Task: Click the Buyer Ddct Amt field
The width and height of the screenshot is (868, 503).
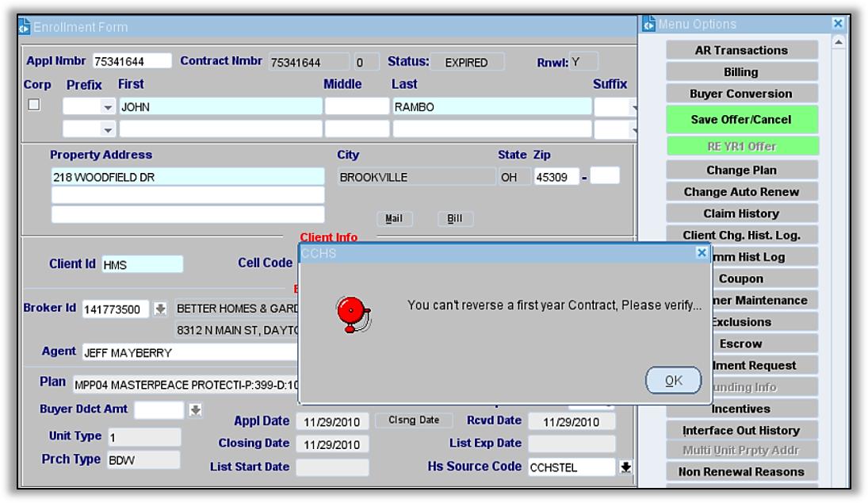Action: pos(159,410)
